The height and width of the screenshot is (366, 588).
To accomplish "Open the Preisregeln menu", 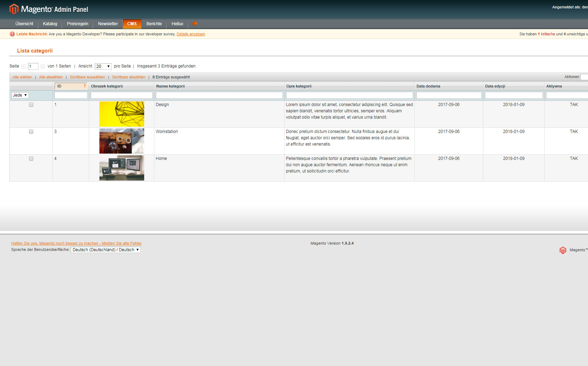I will coord(78,24).
